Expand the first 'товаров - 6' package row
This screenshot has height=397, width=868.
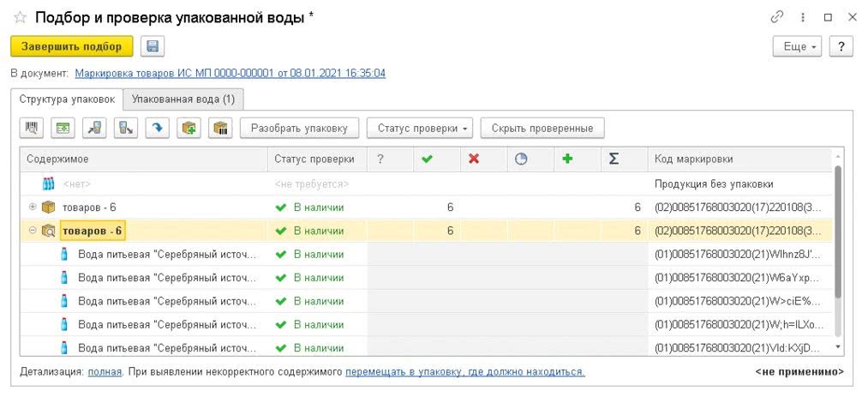click(x=33, y=207)
